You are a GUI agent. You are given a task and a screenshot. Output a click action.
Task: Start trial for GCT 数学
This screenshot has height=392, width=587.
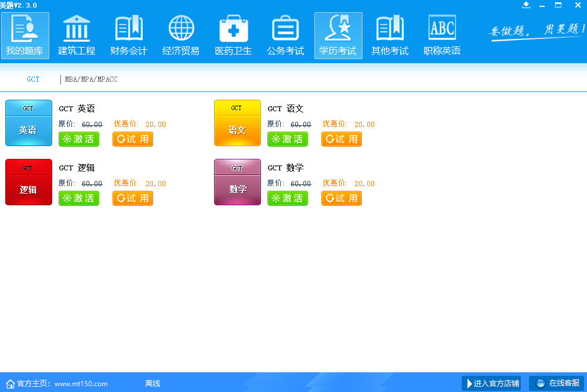tap(342, 198)
